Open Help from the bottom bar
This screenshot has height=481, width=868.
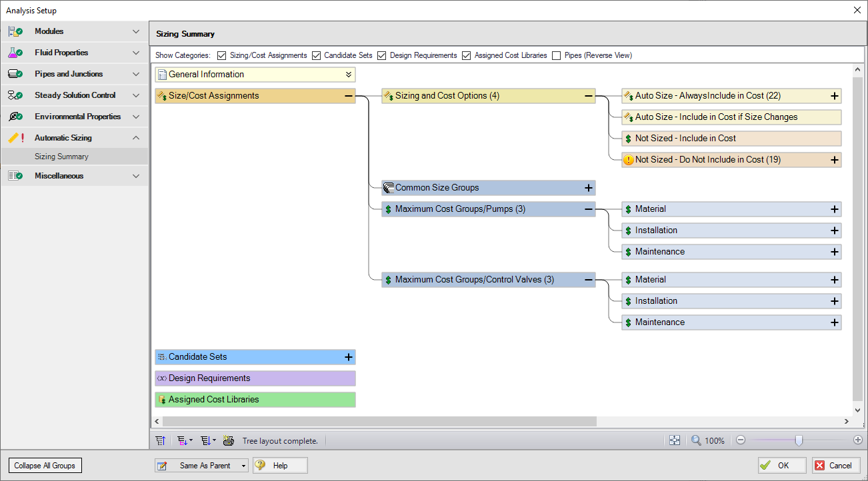(279, 465)
